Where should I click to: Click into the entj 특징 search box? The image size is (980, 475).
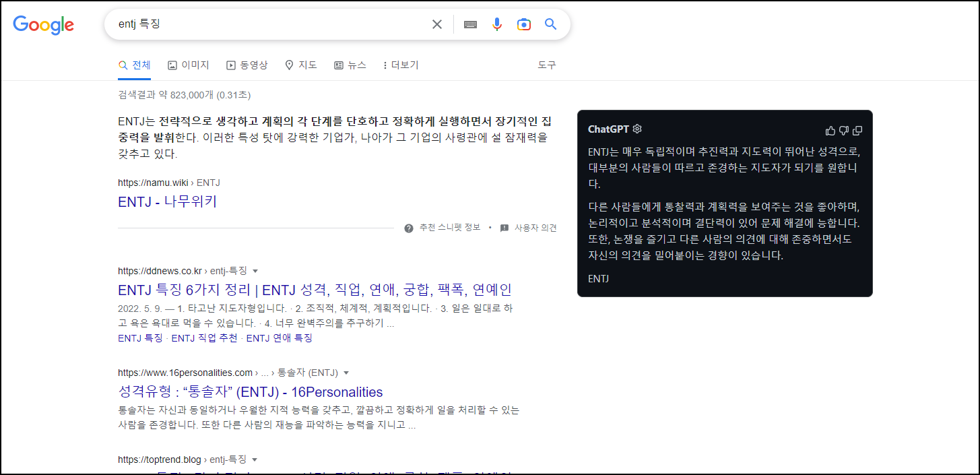[x=269, y=24]
